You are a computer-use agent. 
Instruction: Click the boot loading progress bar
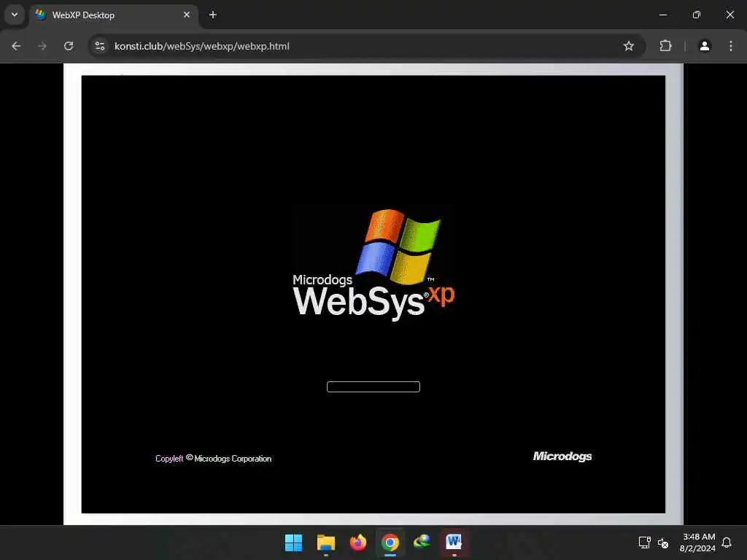tap(373, 386)
